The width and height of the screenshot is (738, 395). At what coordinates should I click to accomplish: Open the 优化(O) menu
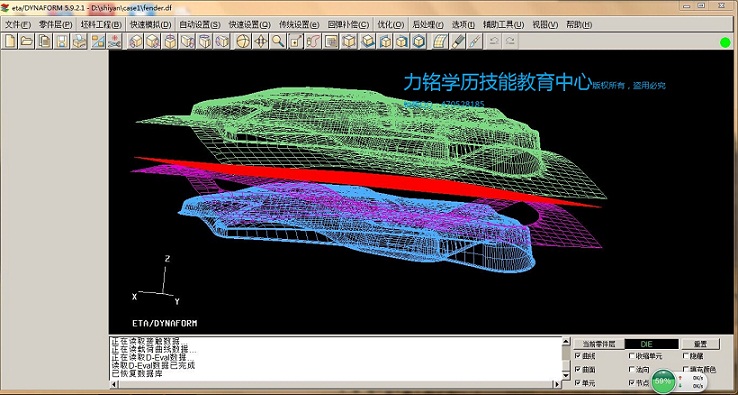pos(391,24)
